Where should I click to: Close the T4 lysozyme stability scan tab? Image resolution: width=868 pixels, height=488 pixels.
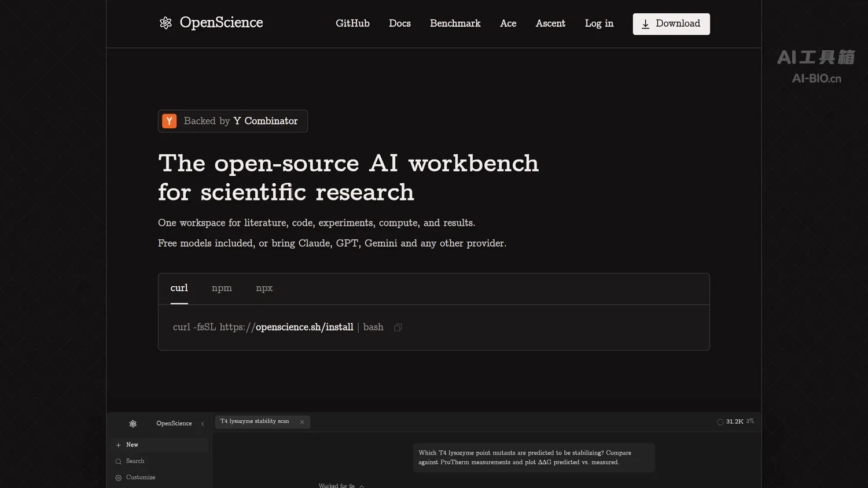click(302, 422)
